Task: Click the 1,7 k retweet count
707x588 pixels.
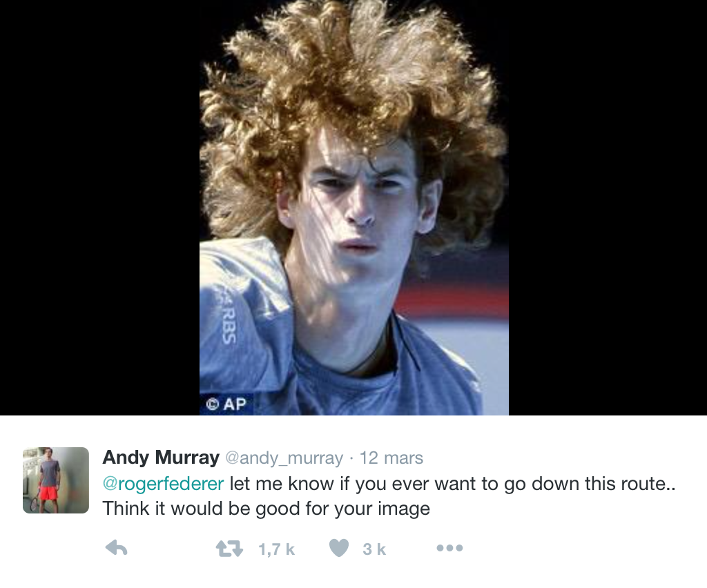Action: click(x=276, y=549)
